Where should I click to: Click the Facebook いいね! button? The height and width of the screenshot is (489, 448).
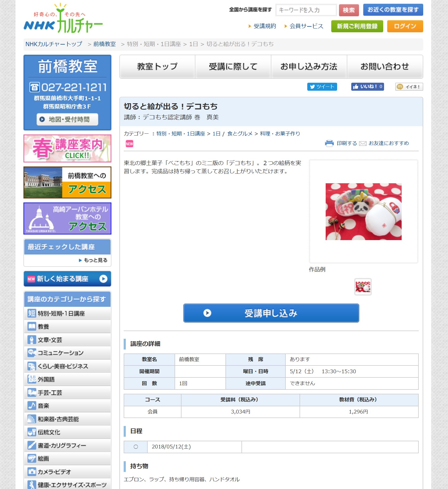tap(368, 87)
